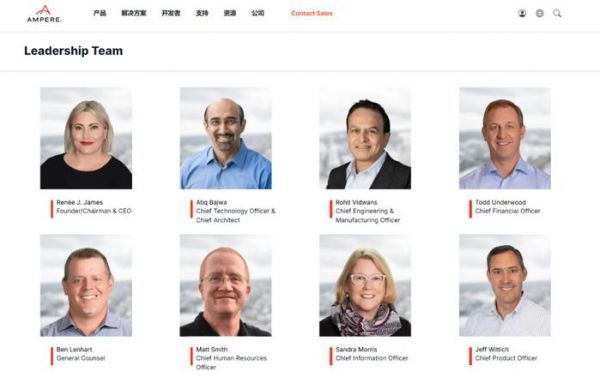The height and width of the screenshot is (377, 600).
Task: Select Renée J. James portrait photo
Action: 86,138
